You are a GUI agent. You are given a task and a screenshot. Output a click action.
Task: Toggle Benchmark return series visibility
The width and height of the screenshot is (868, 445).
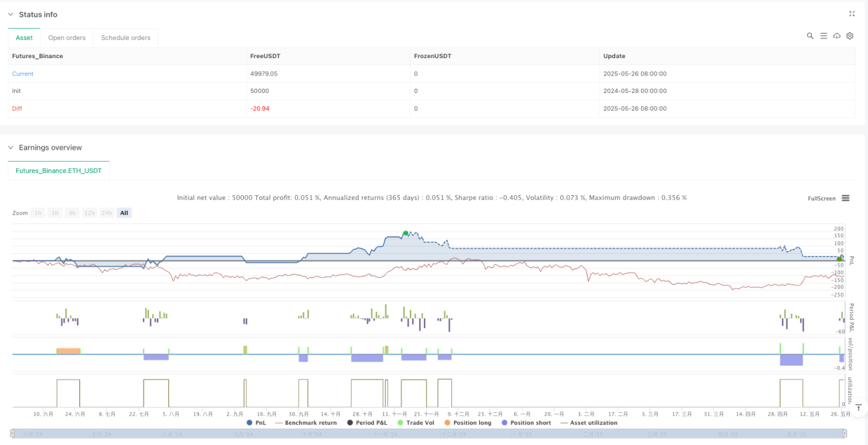tap(307, 422)
